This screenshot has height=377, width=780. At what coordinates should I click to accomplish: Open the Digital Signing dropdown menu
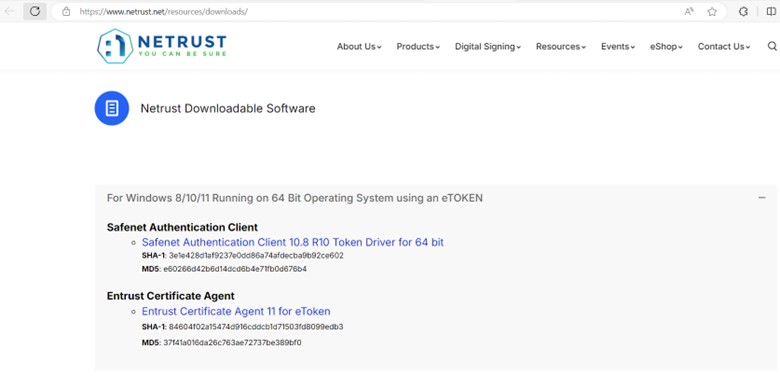point(488,47)
